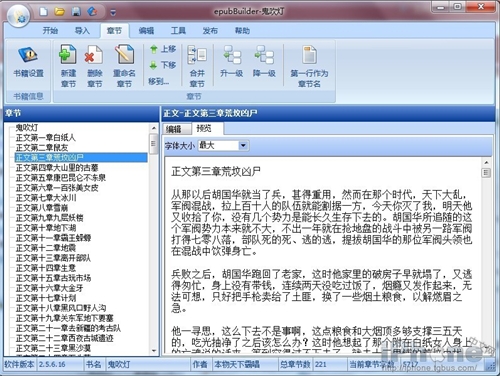The image size is (500, 376).
Task: Click chapter list scrollbar up arrow
Action: click(x=154, y=128)
